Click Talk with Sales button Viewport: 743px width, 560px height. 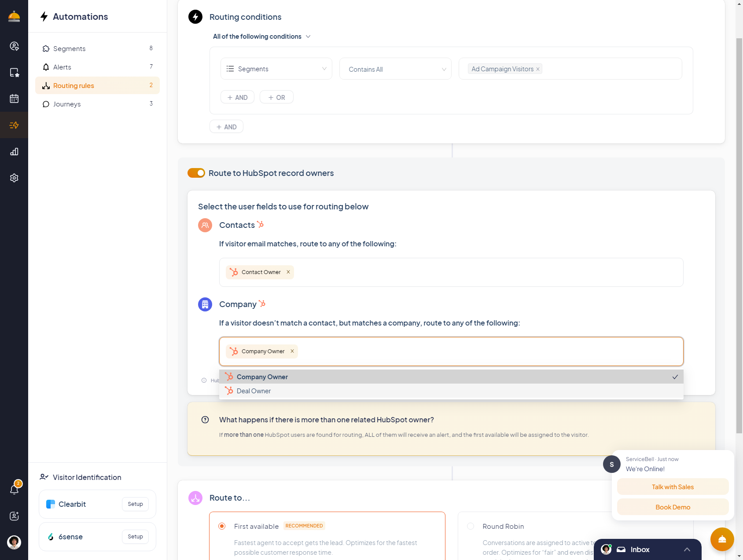tap(673, 487)
